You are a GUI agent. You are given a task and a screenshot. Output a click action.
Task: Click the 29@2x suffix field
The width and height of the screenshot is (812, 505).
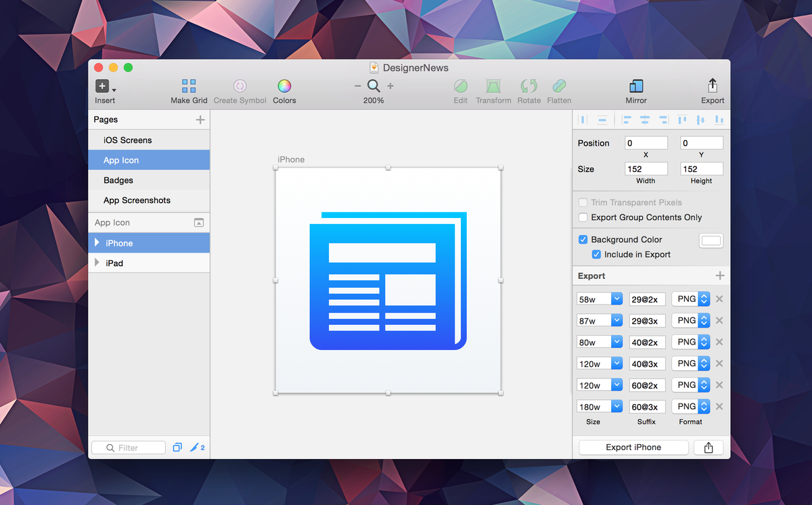point(648,299)
